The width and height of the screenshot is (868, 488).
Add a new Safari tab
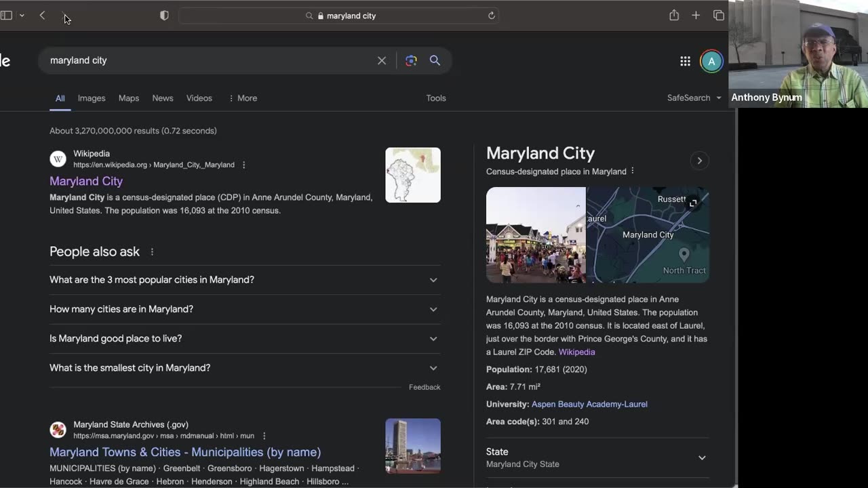point(696,16)
